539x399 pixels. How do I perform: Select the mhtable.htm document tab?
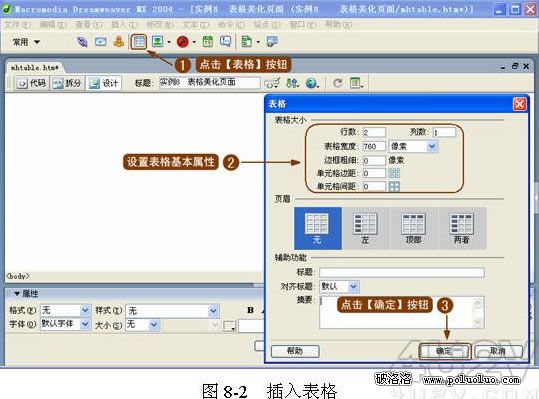coord(34,68)
